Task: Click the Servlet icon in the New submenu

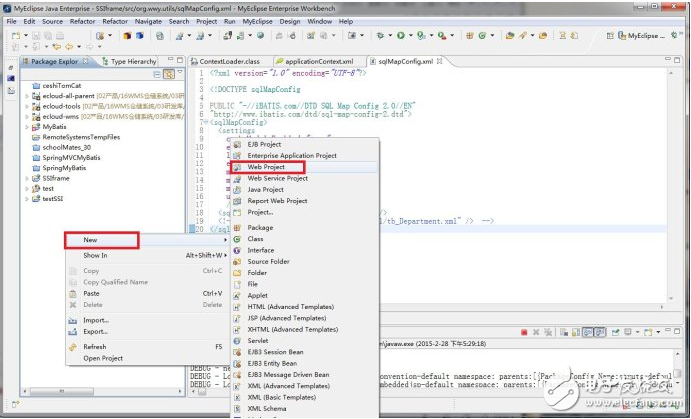Action: 238,340
